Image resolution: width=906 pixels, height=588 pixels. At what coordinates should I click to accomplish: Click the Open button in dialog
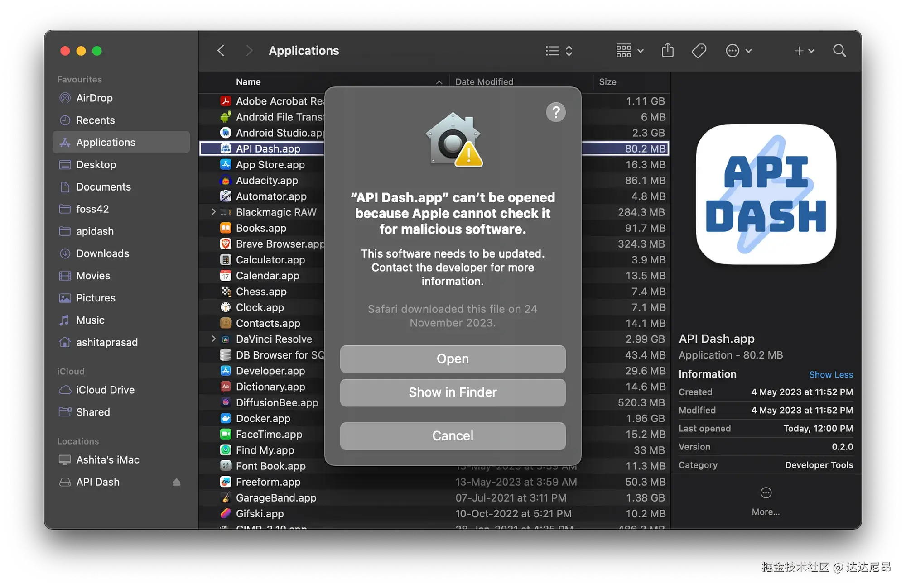coord(453,359)
